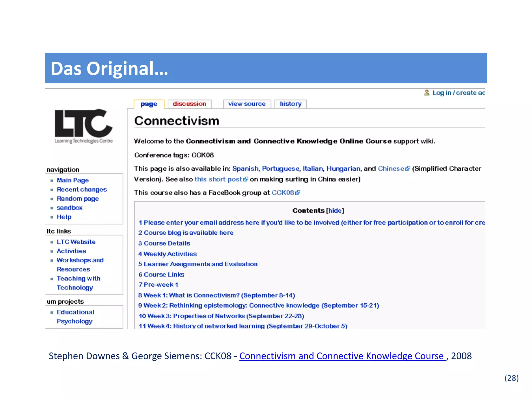Viewport: 532px width, 399px height.
Task: Open LTC Website link
Action: (76, 242)
